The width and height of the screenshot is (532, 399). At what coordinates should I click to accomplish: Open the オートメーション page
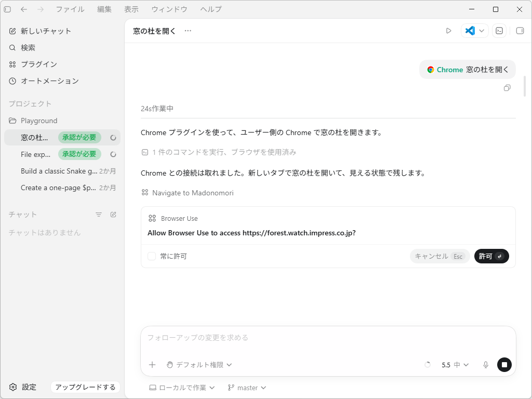click(x=62, y=81)
